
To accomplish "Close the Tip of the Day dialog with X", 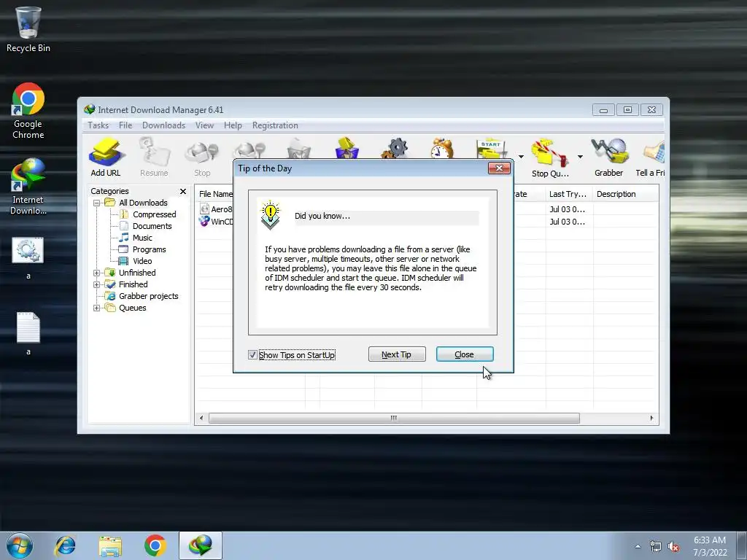I will click(x=499, y=168).
